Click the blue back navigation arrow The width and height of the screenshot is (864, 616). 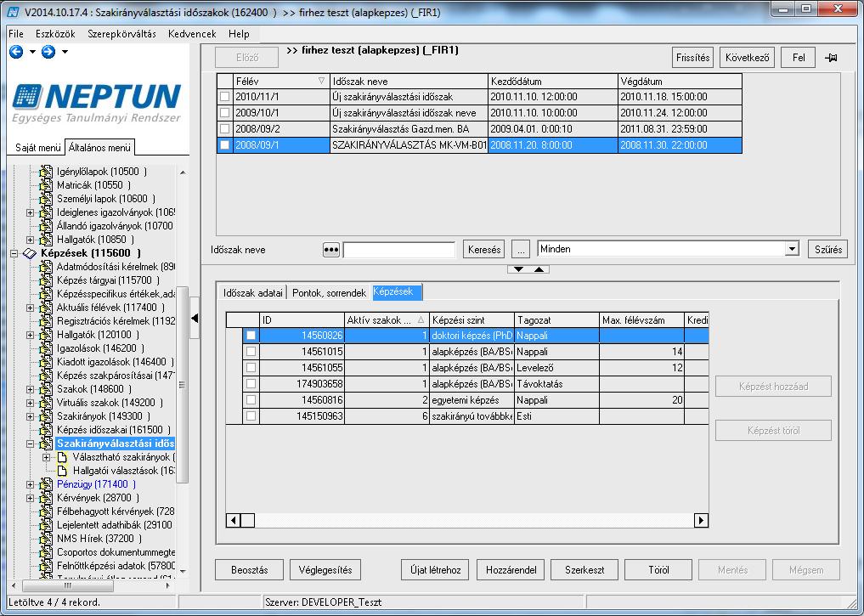[x=16, y=52]
